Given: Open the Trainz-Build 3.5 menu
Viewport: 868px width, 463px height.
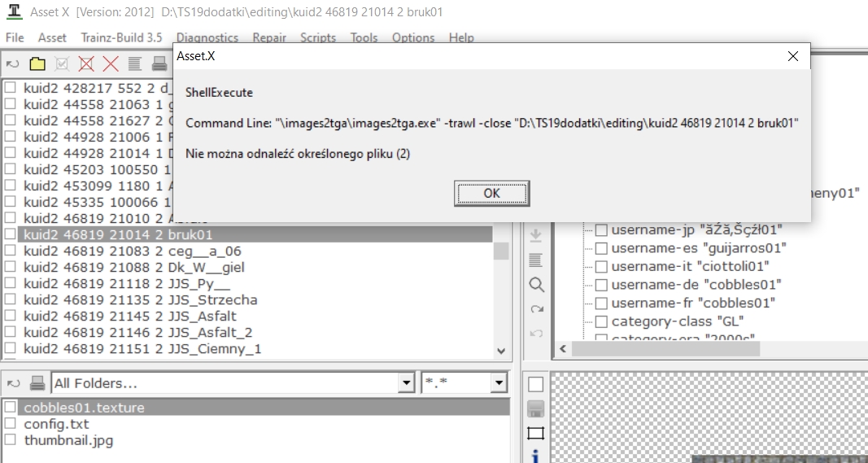Looking at the screenshot, I should point(121,37).
